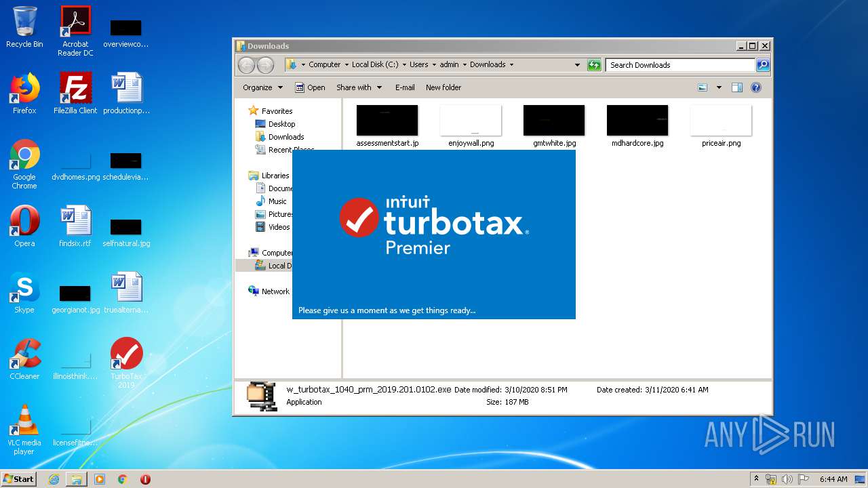
Task: Expand address bar history dropdown
Action: 577,65
